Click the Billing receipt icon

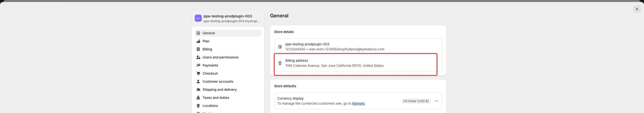pyautogui.click(x=198, y=49)
